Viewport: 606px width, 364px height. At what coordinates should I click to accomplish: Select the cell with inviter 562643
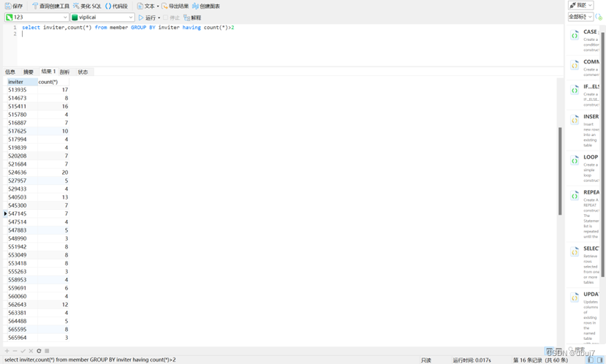[23, 305]
